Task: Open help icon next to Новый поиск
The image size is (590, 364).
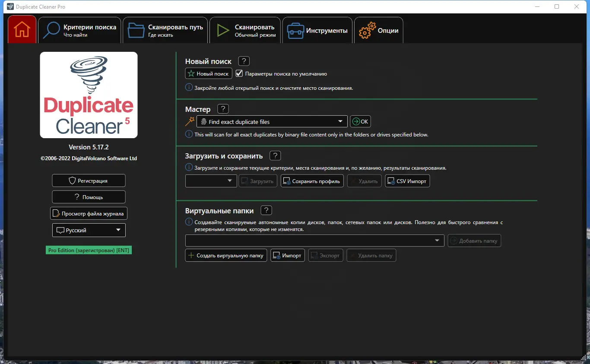Action: coord(243,61)
